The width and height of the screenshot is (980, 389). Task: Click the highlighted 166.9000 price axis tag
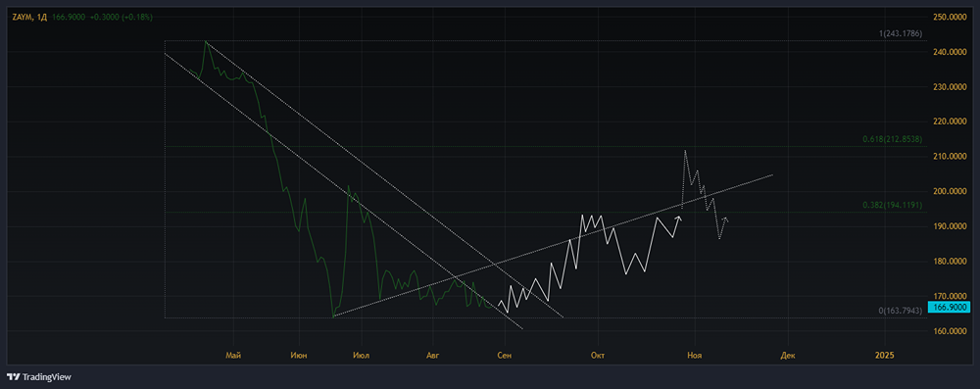[949, 307]
